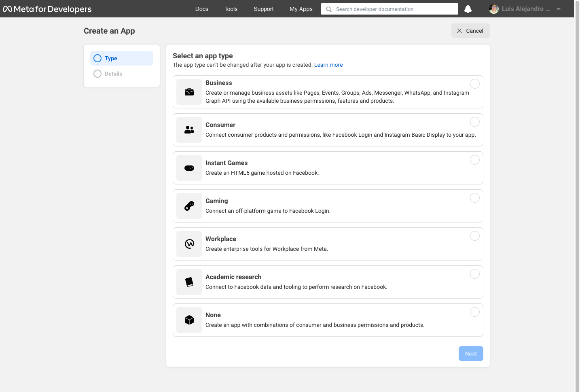Image resolution: width=580 pixels, height=392 pixels.
Task: Expand the account dropdown arrow
Action: pos(559,9)
